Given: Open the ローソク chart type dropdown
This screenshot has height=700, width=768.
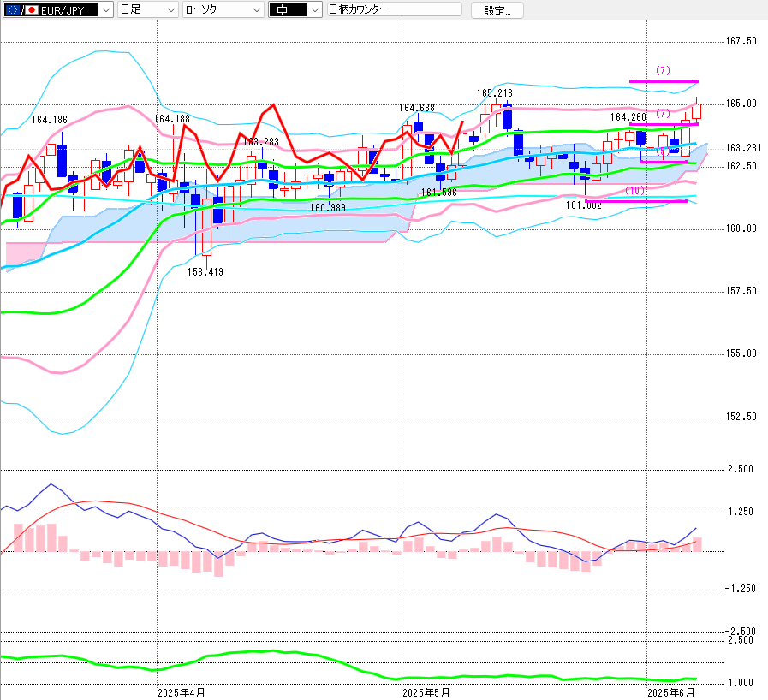Looking at the screenshot, I should (223, 9).
